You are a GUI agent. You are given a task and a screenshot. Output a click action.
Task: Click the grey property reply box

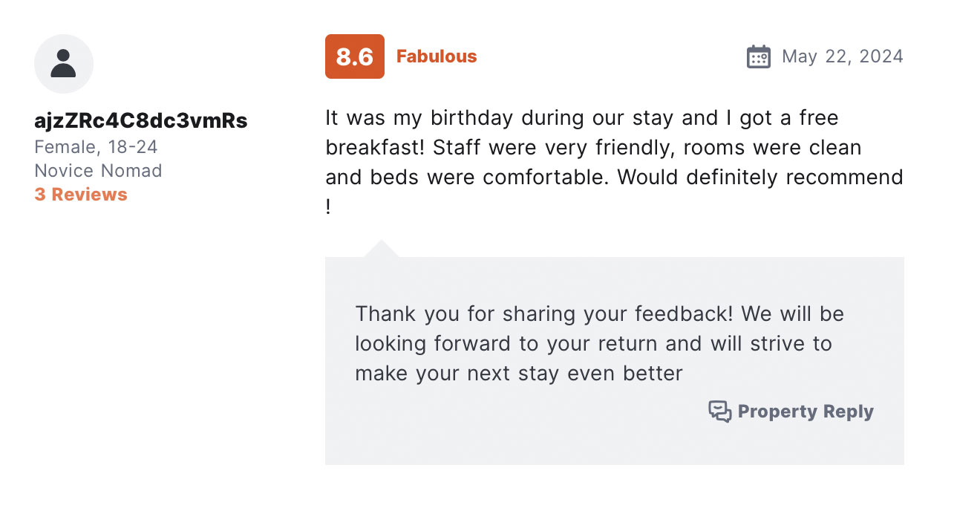[615, 361]
